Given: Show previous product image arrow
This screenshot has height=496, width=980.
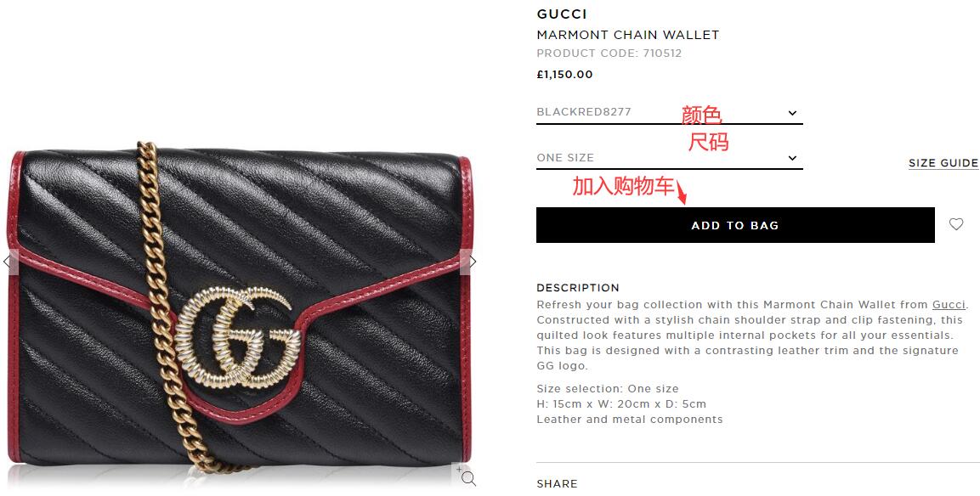Looking at the screenshot, I should [8, 262].
